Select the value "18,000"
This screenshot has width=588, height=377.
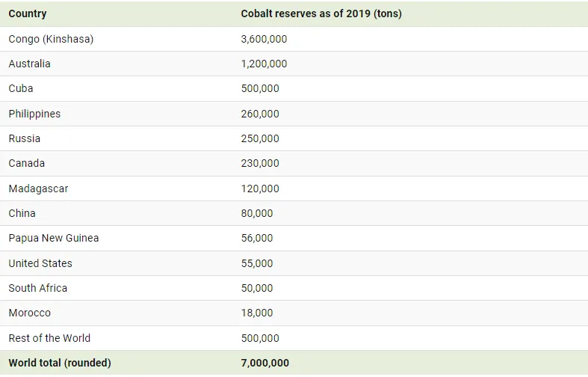click(257, 313)
